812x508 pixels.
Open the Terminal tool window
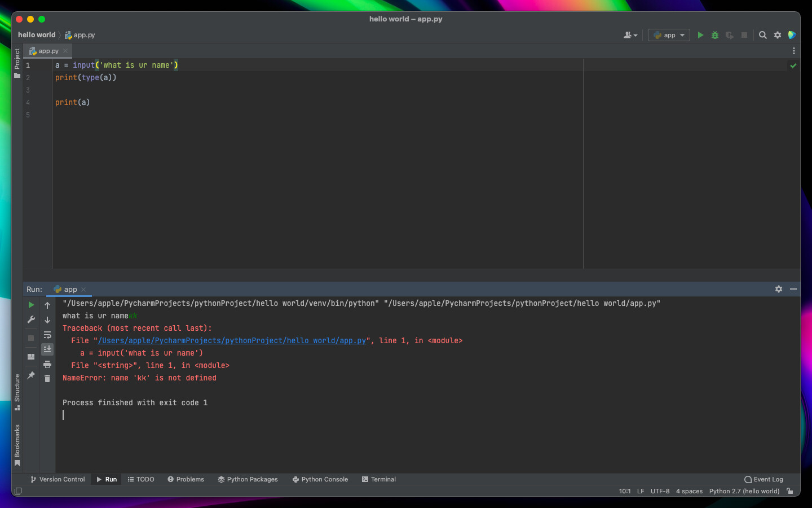pyautogui.click(x=378, y=479)
